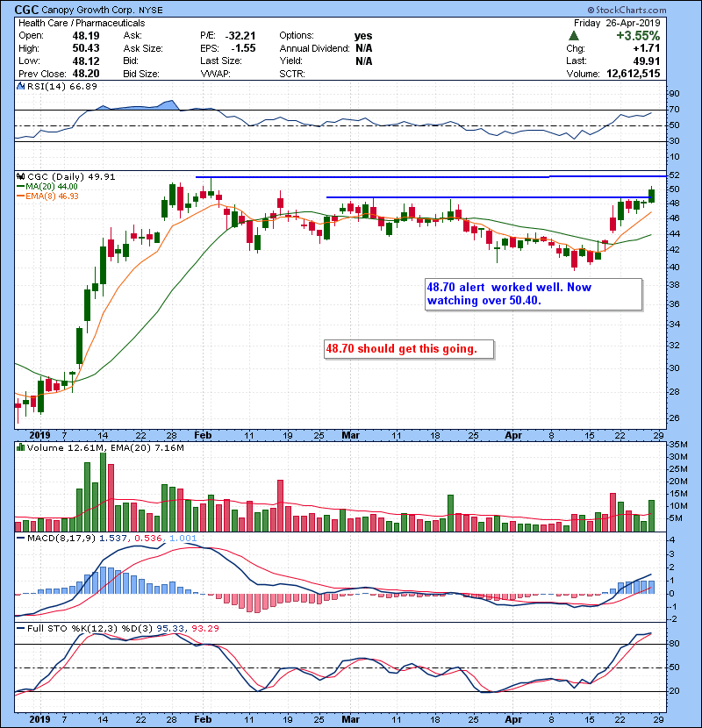Click the VWAP label

pos(215,74)
